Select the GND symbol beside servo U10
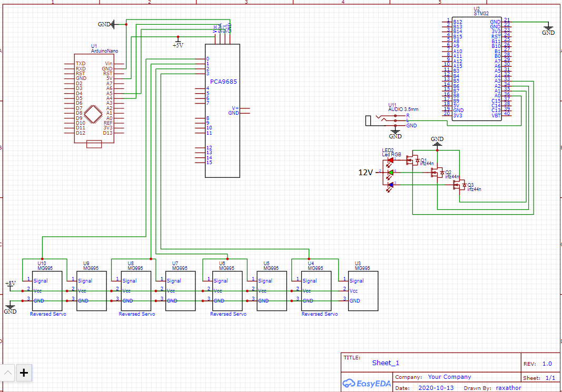This screenshot has width=562, height=392. [10, 308]
